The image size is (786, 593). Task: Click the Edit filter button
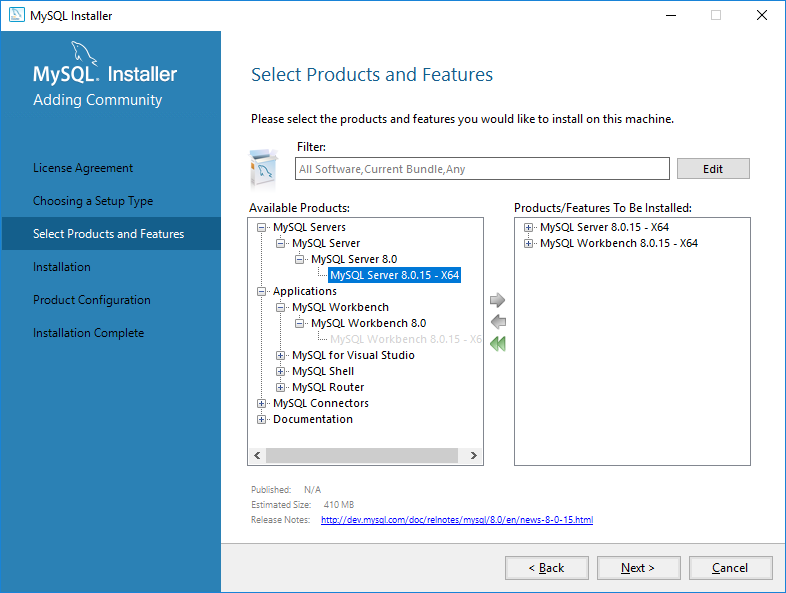tap(713, 169)
